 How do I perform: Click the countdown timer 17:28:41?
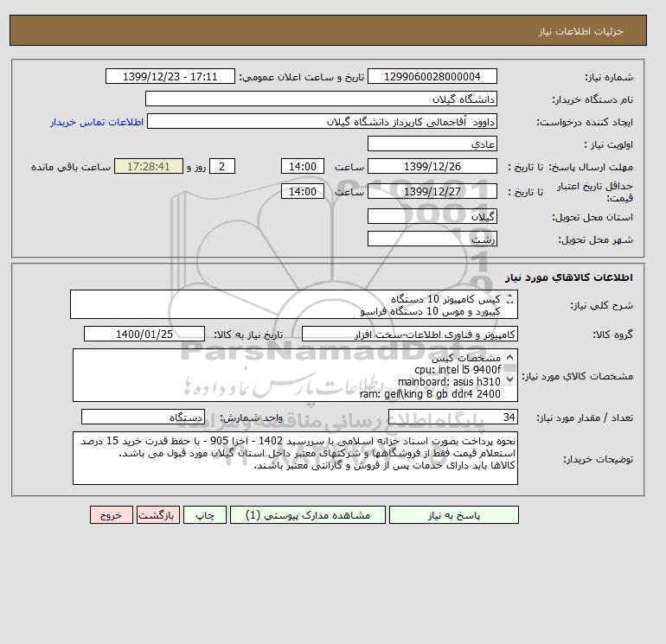click(149, 167)
